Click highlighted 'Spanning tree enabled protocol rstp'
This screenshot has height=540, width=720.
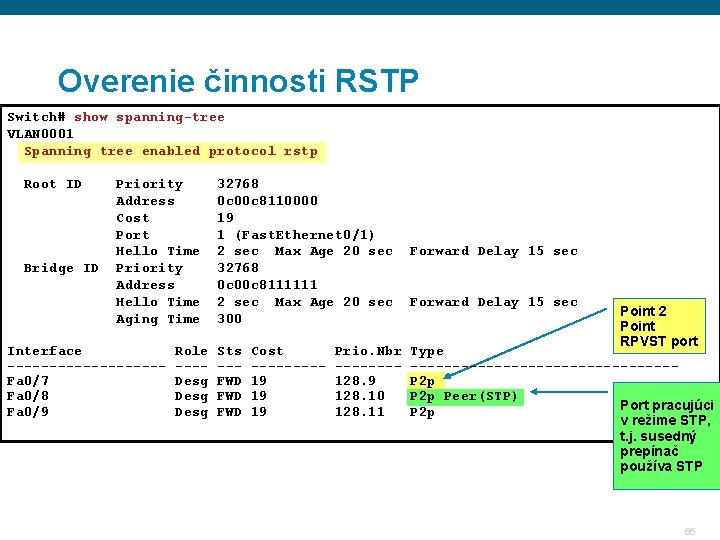coord(172,152)
